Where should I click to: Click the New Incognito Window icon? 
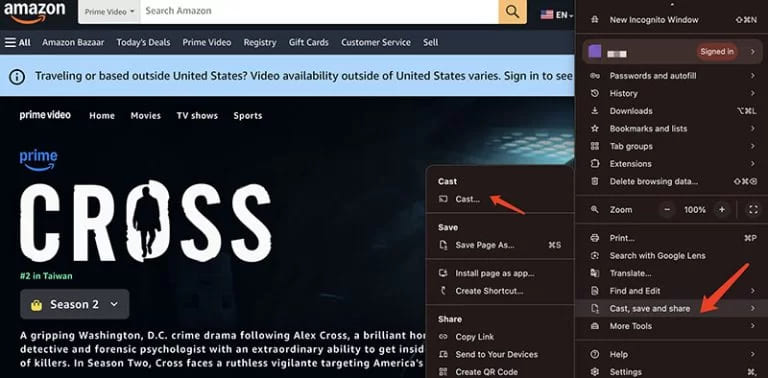(x=595, y=20)
